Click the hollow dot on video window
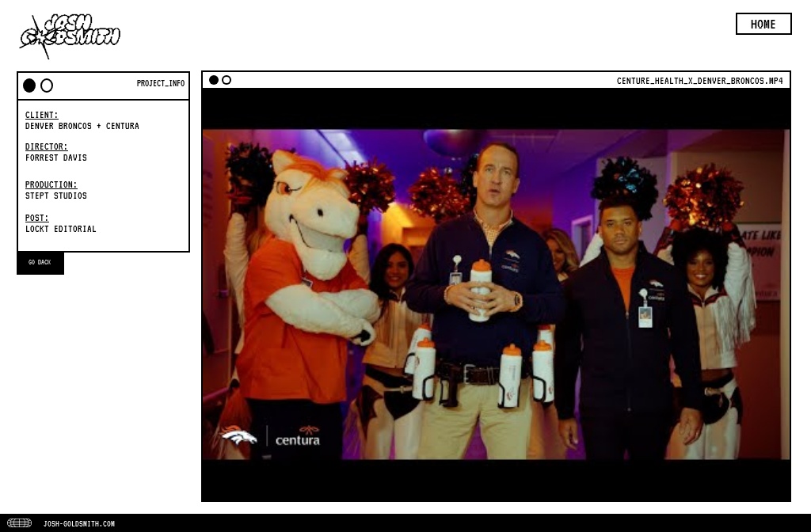 (x=227, y=80)
